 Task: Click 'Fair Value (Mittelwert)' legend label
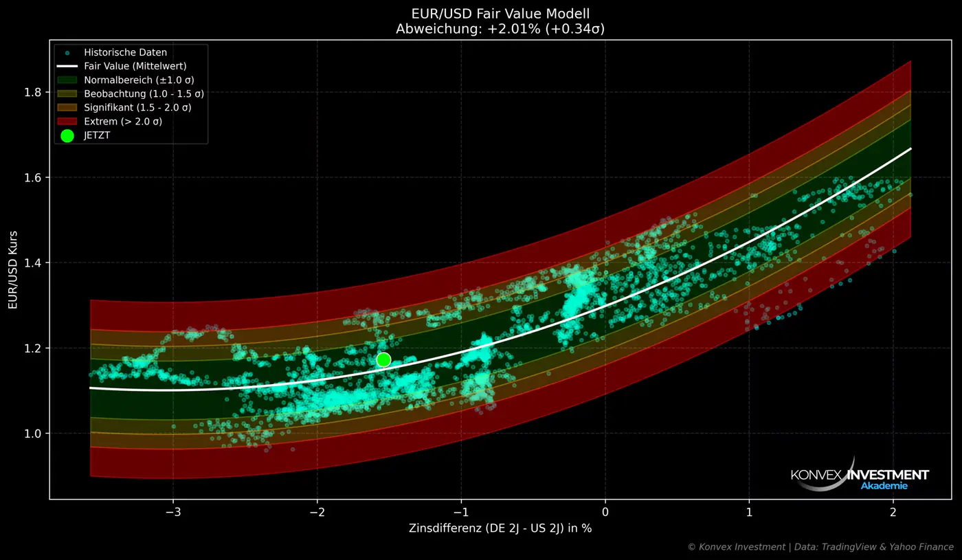coord(135,66)
